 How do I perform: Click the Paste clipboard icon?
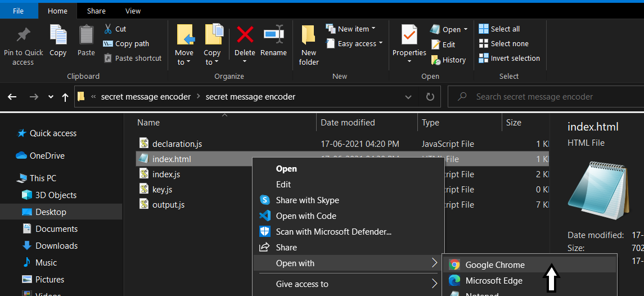point(86,35)
